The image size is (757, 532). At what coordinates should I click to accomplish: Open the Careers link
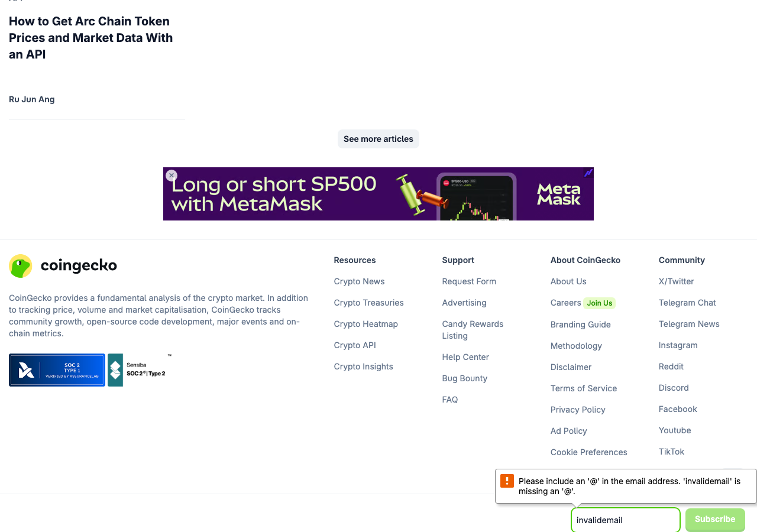(x=566, y=303)
